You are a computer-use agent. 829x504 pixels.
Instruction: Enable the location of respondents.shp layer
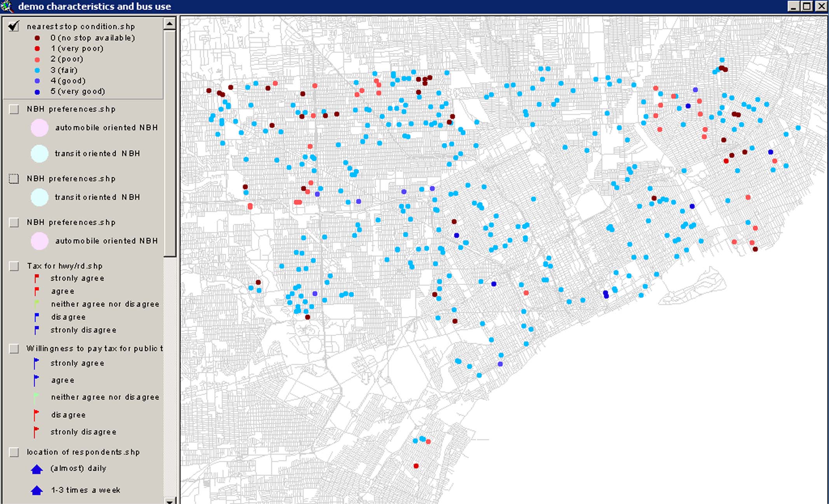(14, 452)
